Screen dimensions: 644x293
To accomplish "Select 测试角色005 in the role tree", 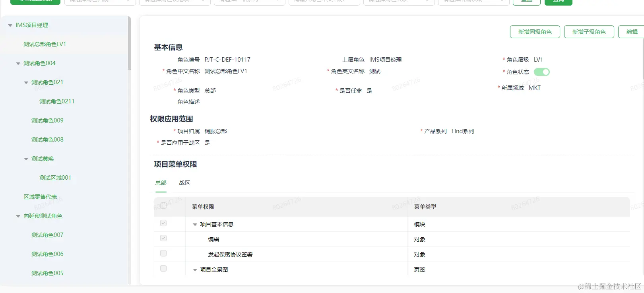I will (47, 273).
